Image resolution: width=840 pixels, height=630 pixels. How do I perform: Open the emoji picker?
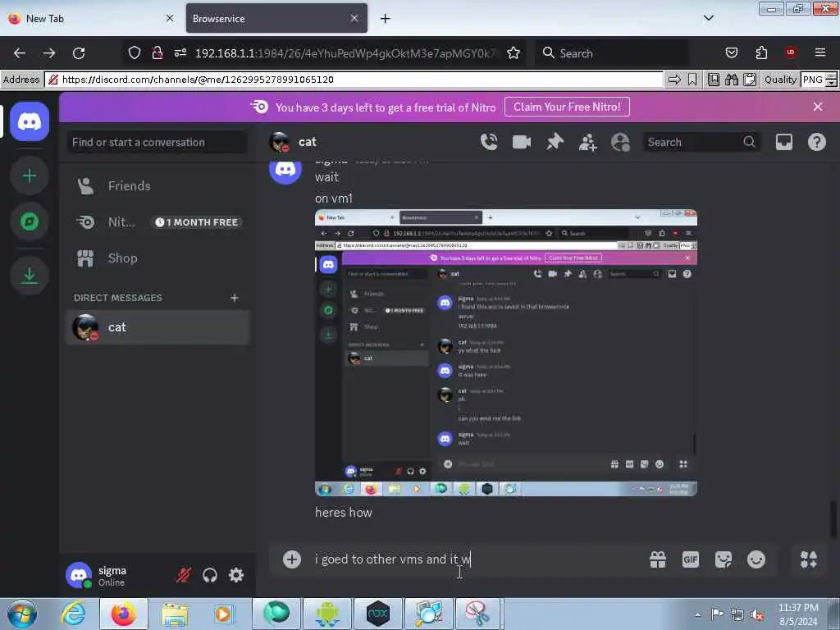point(756,559)
